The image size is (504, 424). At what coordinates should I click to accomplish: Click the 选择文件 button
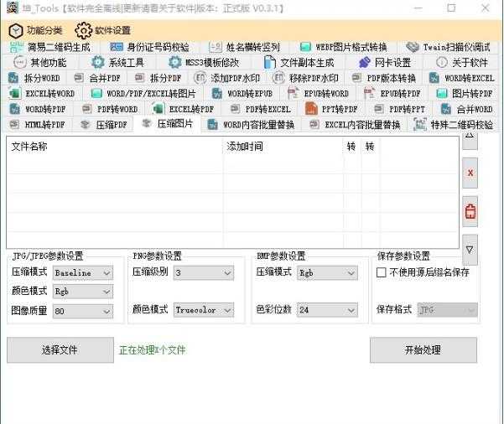(60, 350)
